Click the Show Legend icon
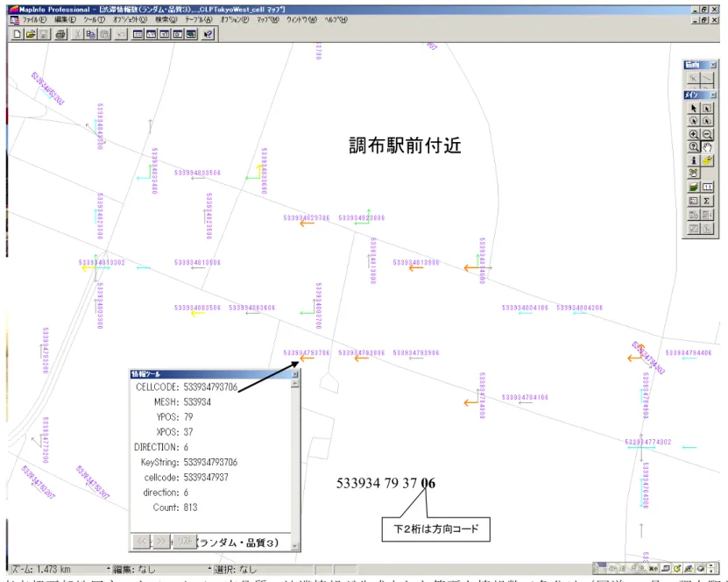 point(693,201)
